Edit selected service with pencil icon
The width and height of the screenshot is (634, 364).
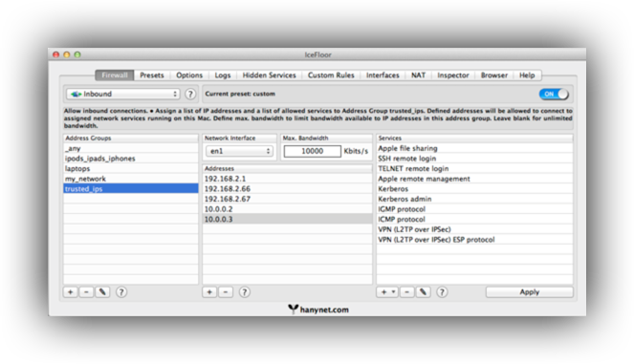pyautogui.click(x=423, y=291)
